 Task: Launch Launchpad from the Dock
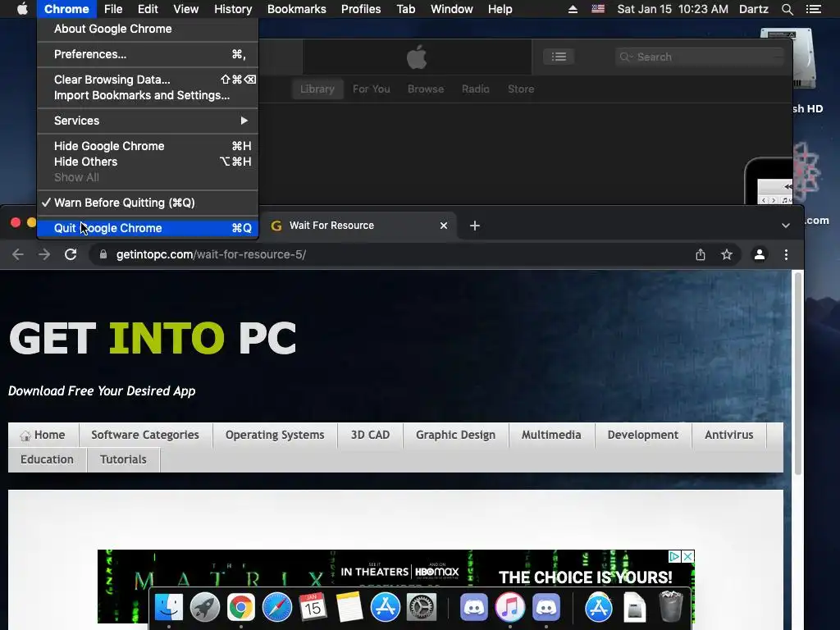tap(204, 608)
